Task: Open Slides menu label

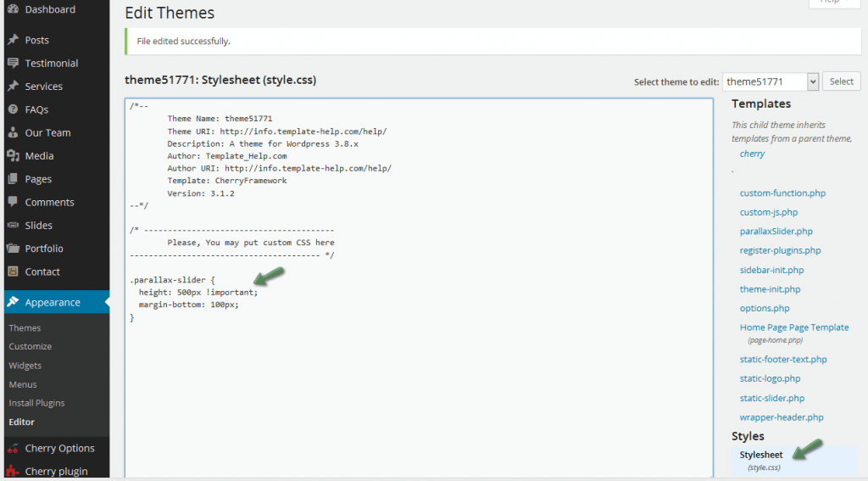Action: (x=39, y=226)
